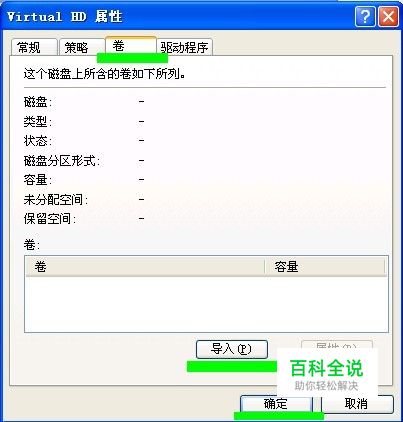Click the 未分配空间: property label
The width and height of the screenshot is (403, 422).
56,200
